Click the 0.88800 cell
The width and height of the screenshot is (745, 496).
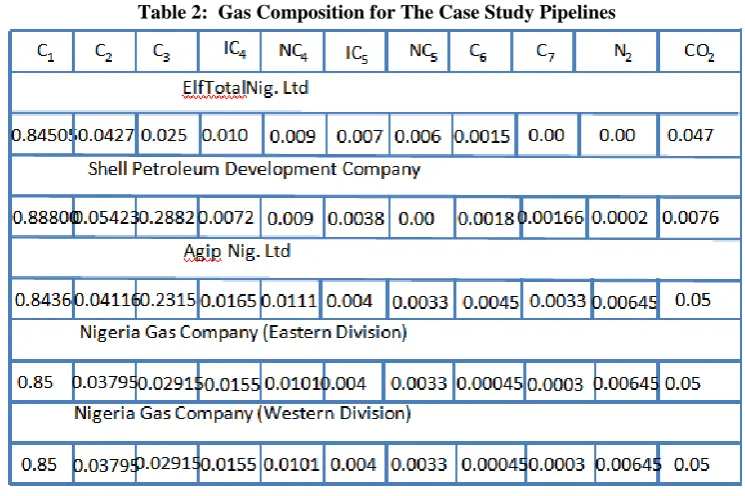43,218
